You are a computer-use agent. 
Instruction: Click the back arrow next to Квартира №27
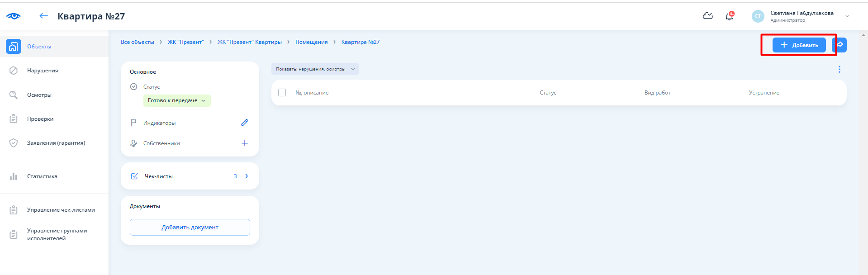point(43,16)
